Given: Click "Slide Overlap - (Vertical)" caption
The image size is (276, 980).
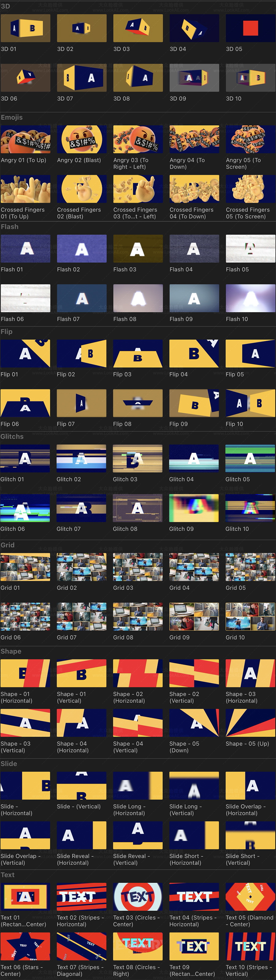Looking at the screenshot, I should click(x=20, y=859).
